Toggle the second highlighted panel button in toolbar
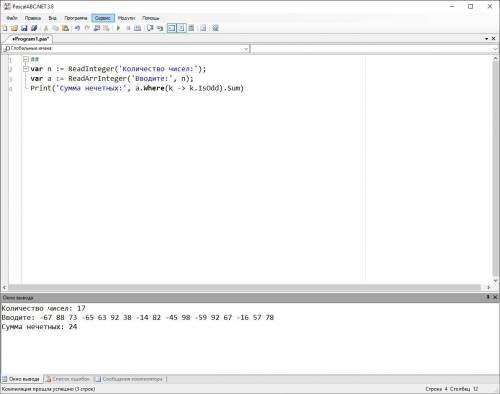This screenshot has height=394, width=500. 181,28
